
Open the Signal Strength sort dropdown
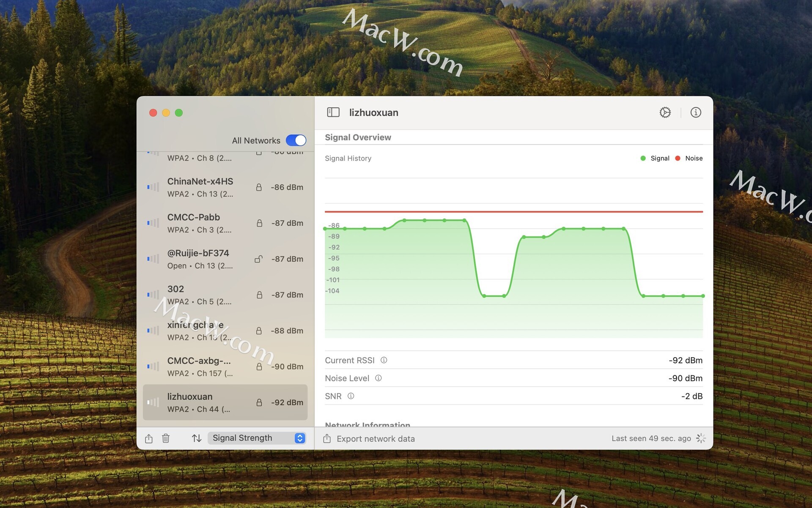(x=257, y=438)
